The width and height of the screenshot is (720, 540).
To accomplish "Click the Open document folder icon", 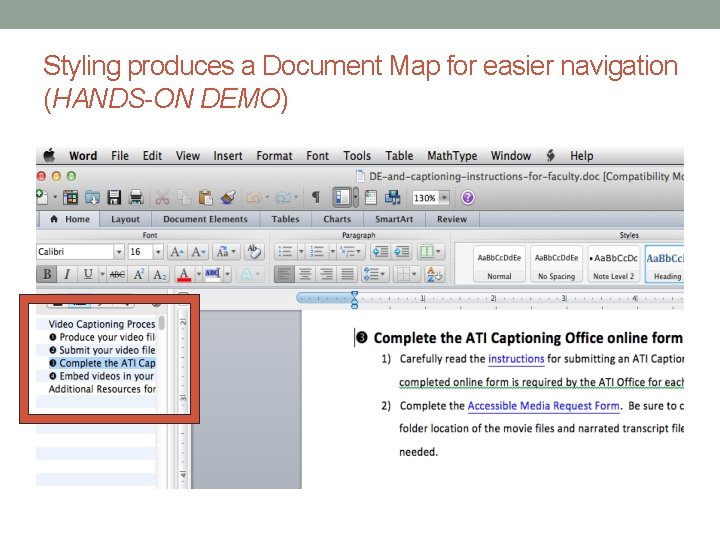I will [92, 197].
